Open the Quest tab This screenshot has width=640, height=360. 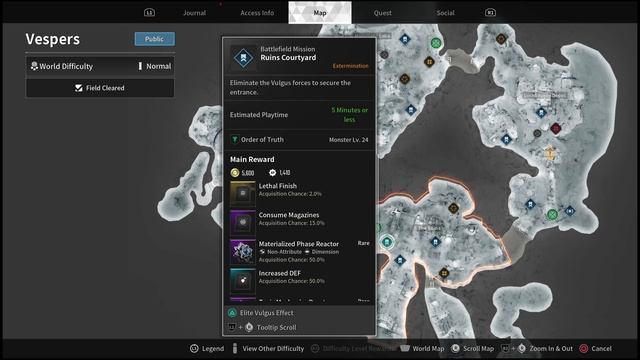point(382,13)
